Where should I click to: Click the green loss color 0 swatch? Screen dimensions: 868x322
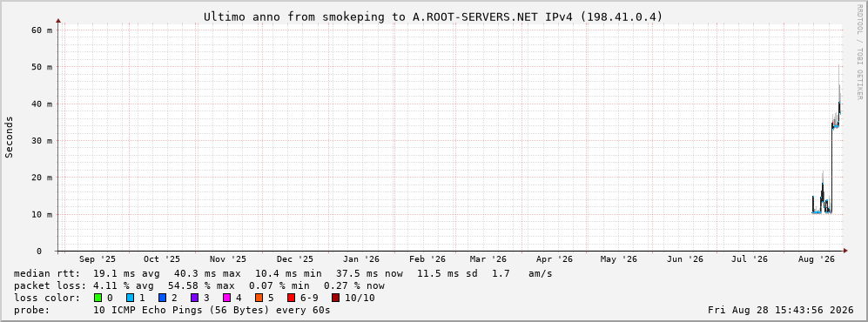click(x=98, y=298)
